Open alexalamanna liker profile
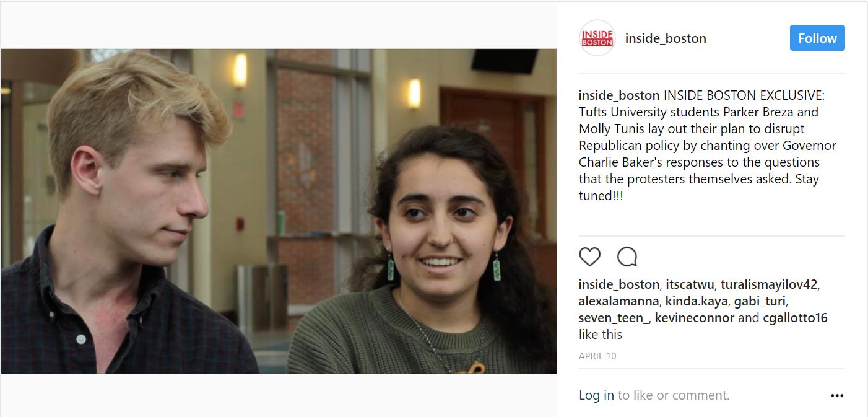Viewport: 868px width, 417px height. 618,301
